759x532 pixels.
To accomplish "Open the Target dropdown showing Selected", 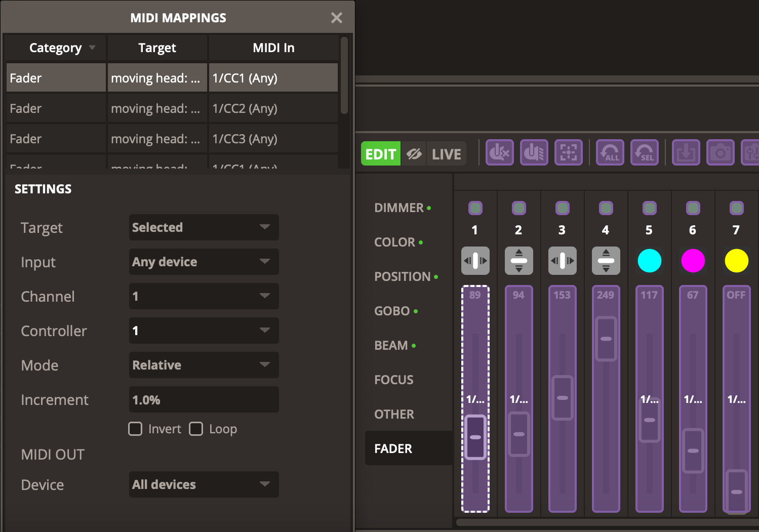I will pos(204,227).
